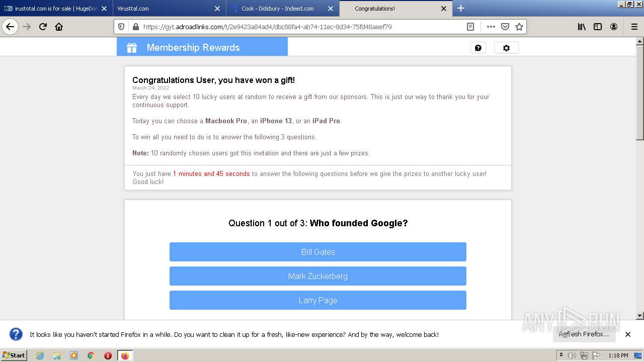Viewport: 644px width, 362px height.
Task: Bookmark this page with star
Action: coord(519,27)
